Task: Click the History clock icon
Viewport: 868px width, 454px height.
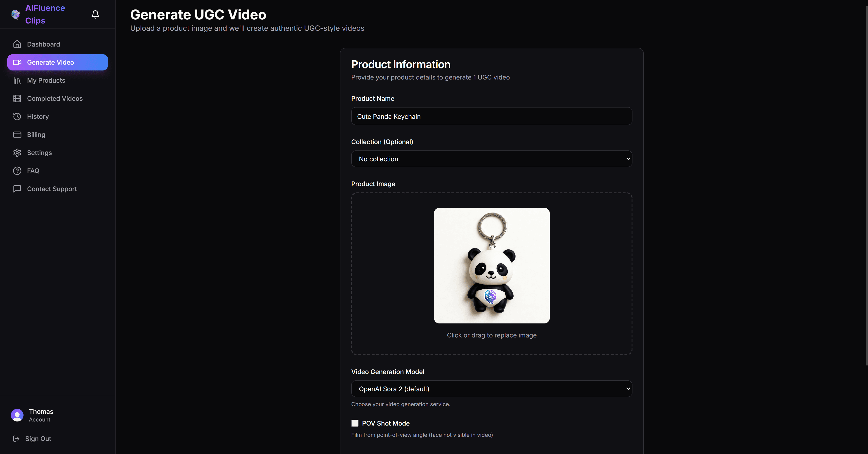Action: [17, 117]
